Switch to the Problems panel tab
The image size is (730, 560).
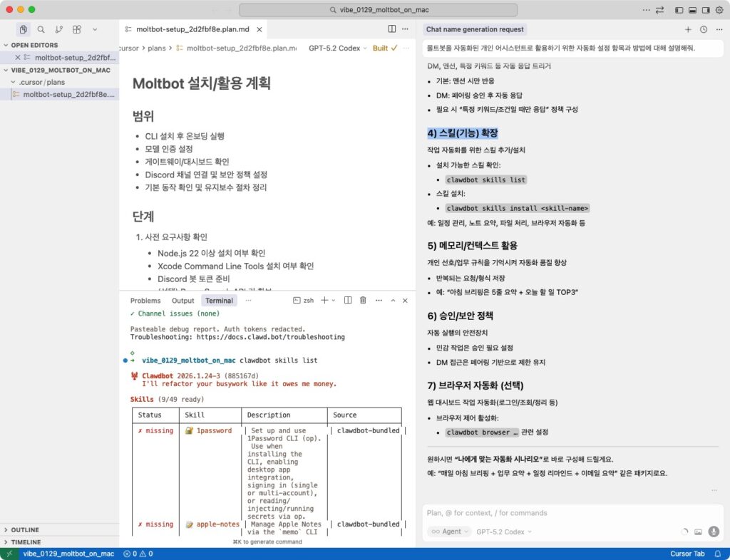pos(145,301)
